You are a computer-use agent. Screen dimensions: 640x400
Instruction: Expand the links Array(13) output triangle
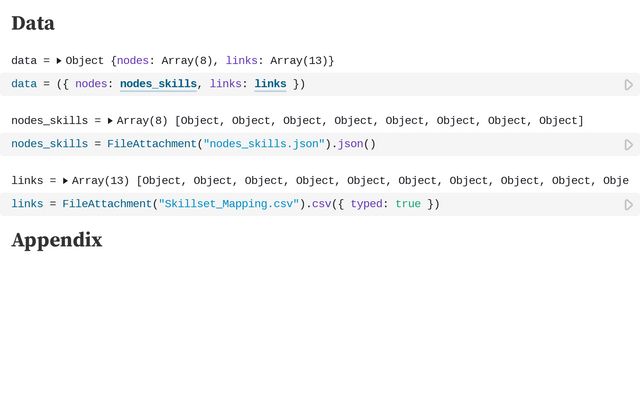click(x=65, y=181)
